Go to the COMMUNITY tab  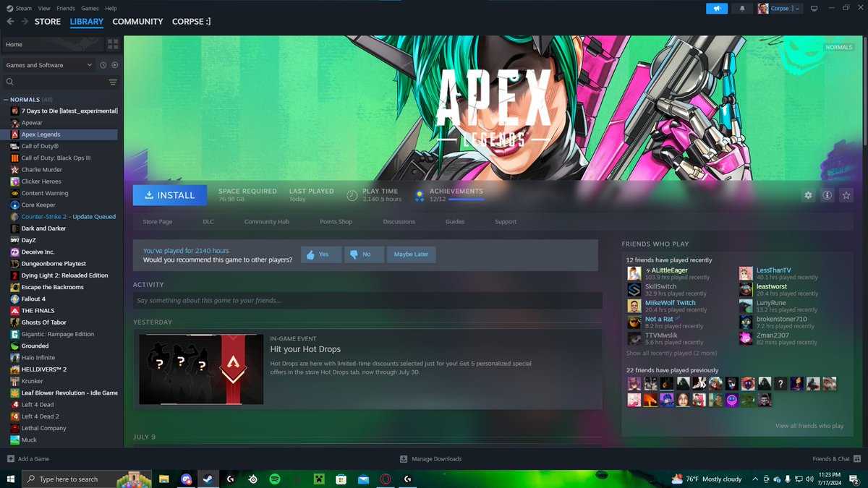pos(137,22)
